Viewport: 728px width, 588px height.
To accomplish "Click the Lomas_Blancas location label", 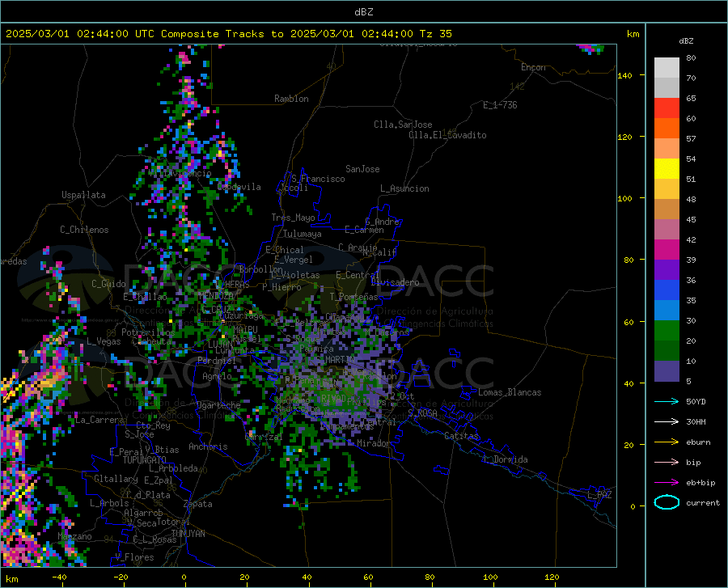I will point(510,392).
